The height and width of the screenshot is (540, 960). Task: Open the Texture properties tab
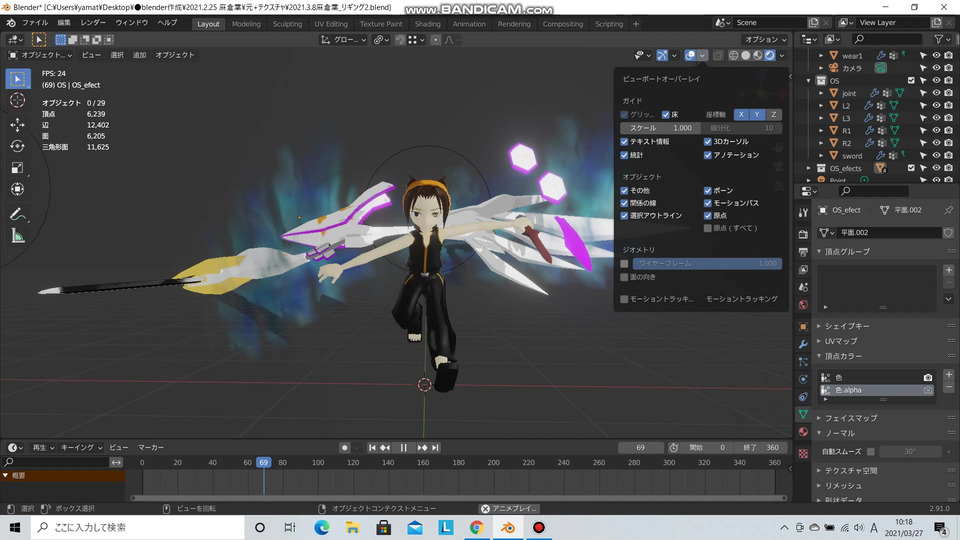coord(803,454)
